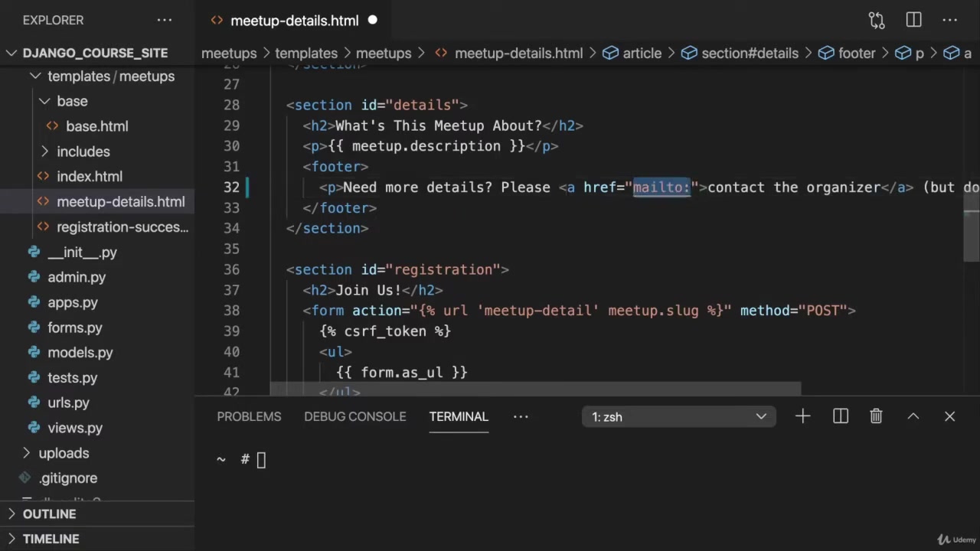The image size is (980, 551).
Task: Open source control changes icon in editor toolbar
Action: coord(877,21)
